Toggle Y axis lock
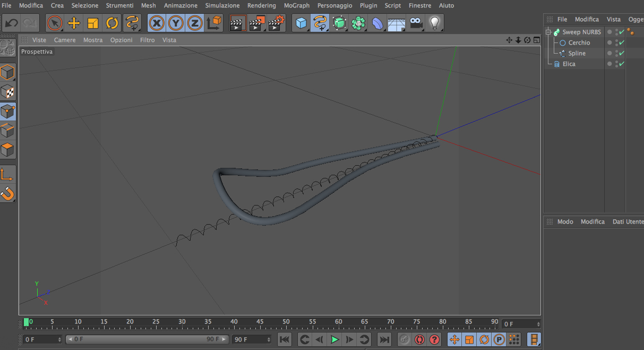 pyautogui.click(x=176, y=23)
